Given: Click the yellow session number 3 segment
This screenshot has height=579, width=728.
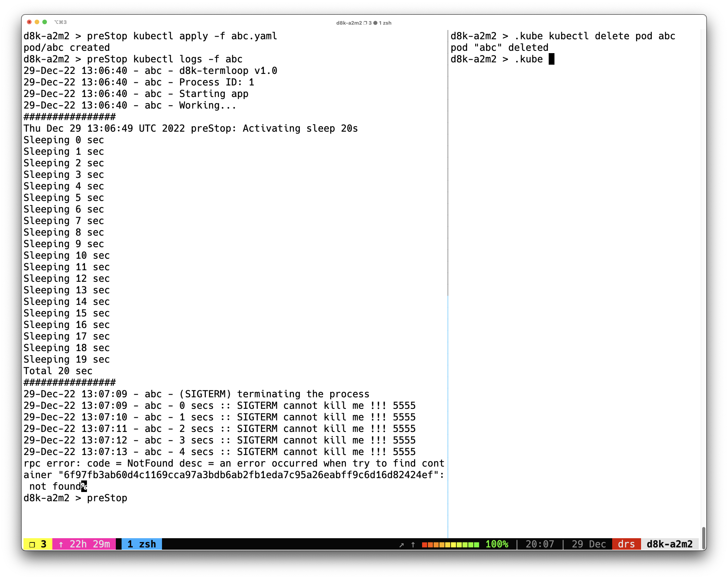Looking at the screenshot, I should 38,544.
